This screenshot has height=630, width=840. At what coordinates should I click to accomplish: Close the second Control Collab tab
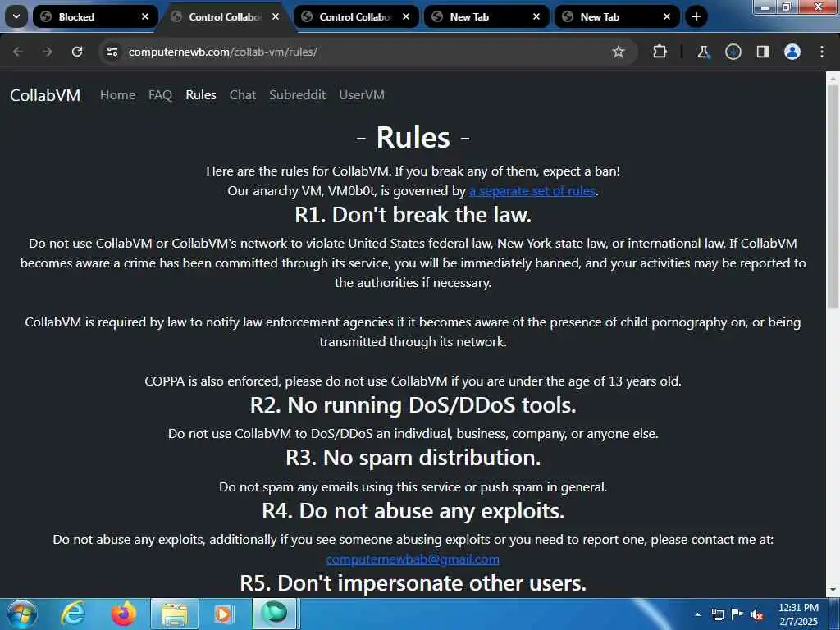point(406,16)
